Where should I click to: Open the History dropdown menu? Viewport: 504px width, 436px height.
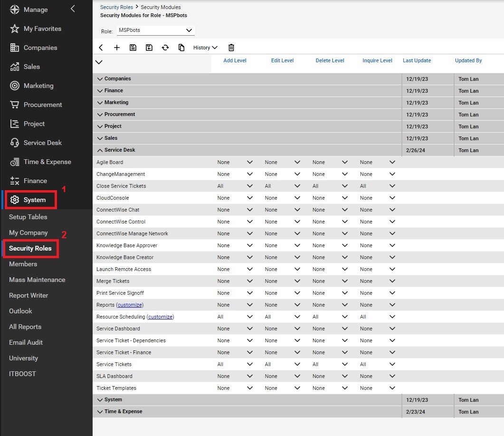pyautogui.click(x=205, y=48)
